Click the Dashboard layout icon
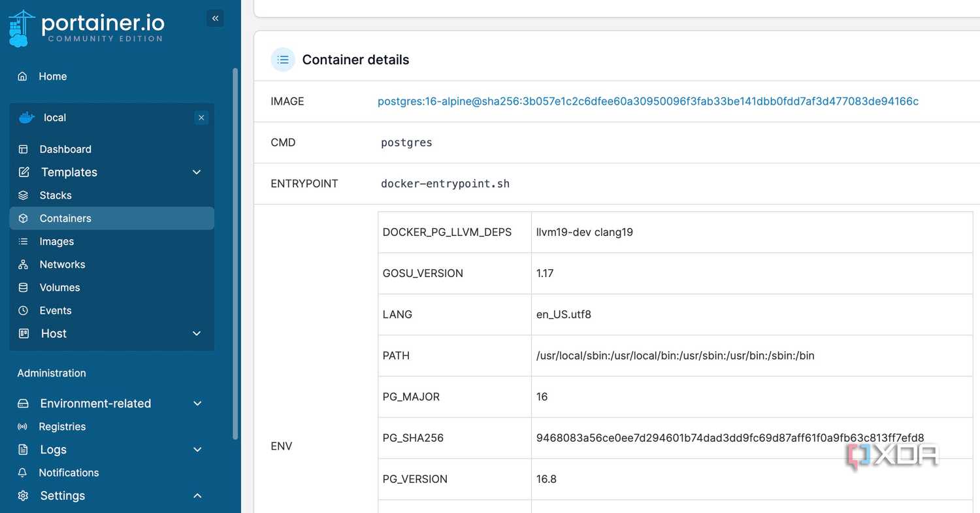The width and height of the screenshot is (980, 513). pyautogui.click(x=24, y=149)
